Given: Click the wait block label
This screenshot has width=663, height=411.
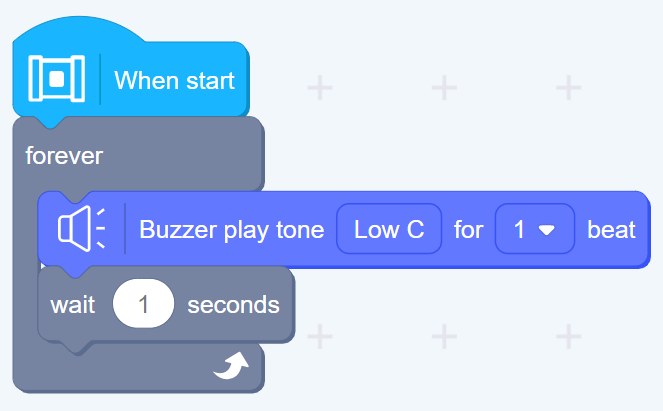Looking at the screenshot, I should point(73,305).
